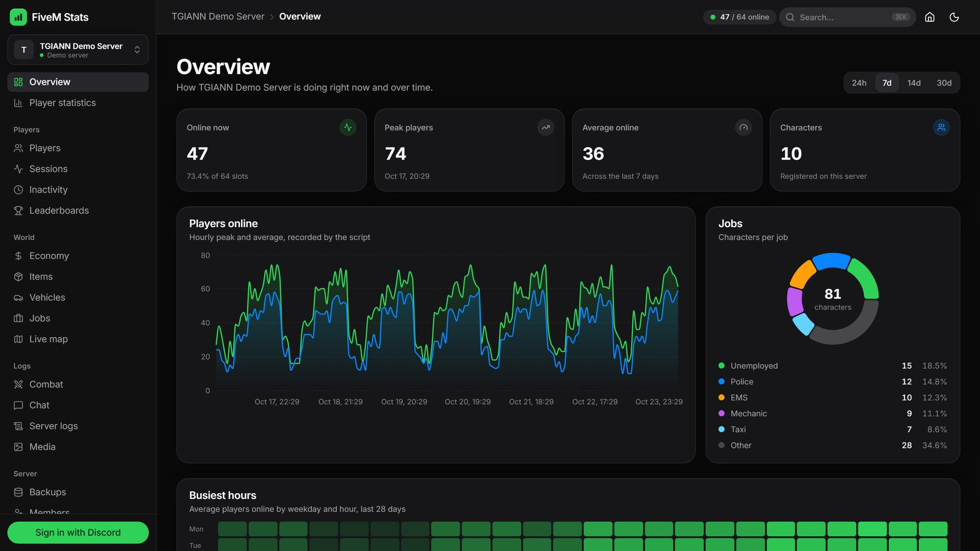Click the home icon in top bar
This screenshot has height=551, width=980.
click(929, 17)
